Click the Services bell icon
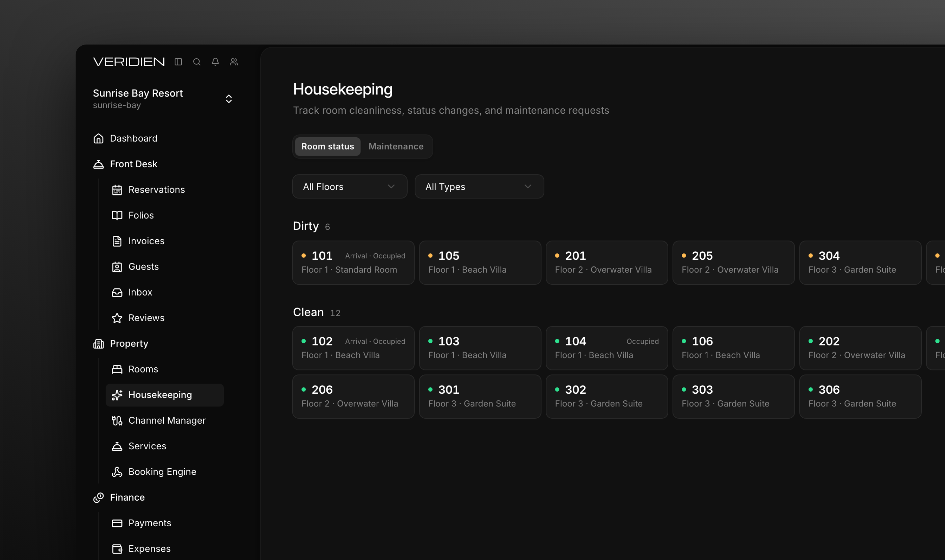 (117, 446)
